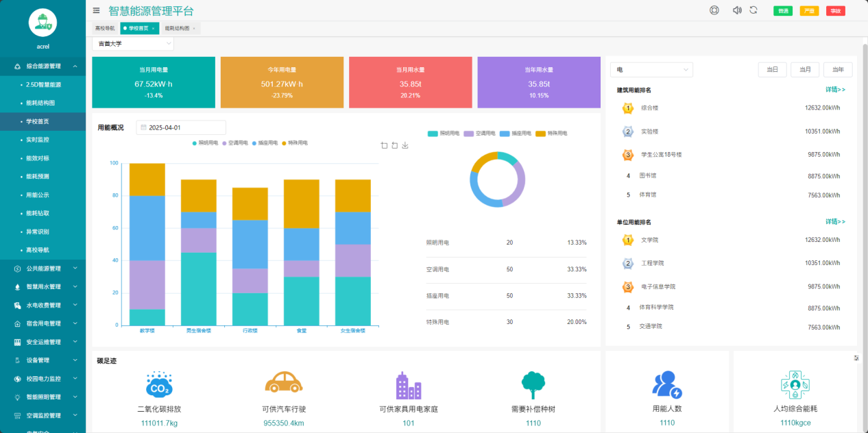Screen dimensions: 868x433
Task: Open 详情>> link for 建筑用能排名
Action: pos(835,90)
